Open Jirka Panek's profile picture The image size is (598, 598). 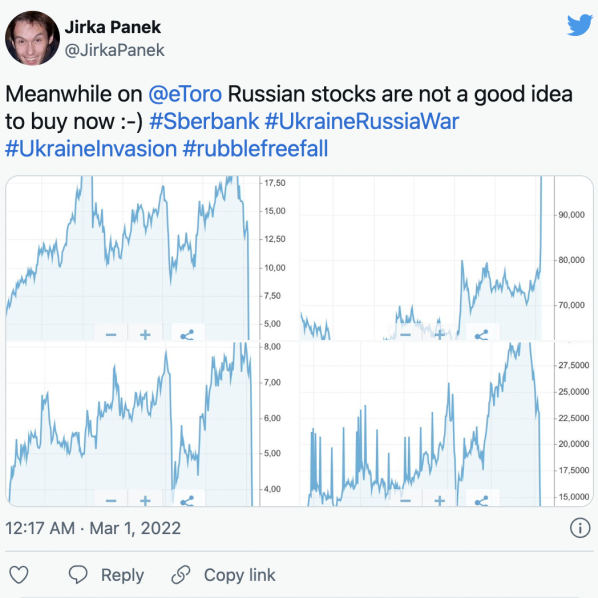click(x=32, y=38)
